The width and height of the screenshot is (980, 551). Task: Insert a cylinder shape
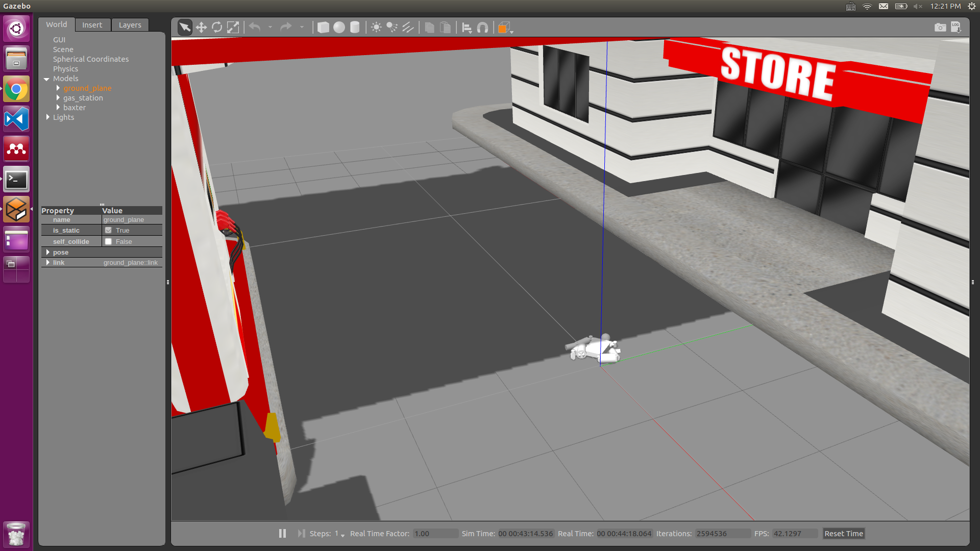point(355,28)
